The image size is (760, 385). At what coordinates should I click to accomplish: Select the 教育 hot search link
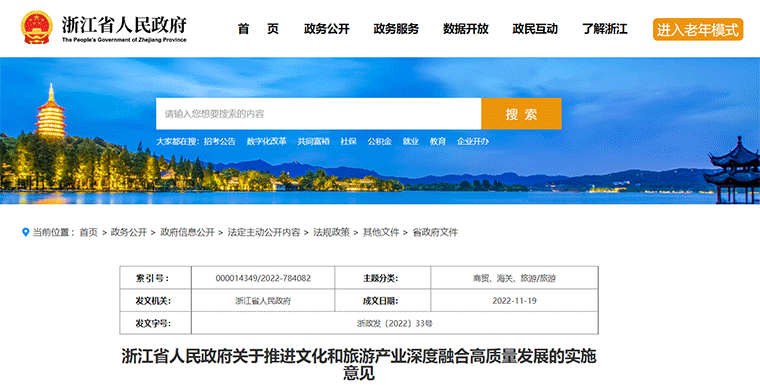pyautogui.click(x=438, y=142)
